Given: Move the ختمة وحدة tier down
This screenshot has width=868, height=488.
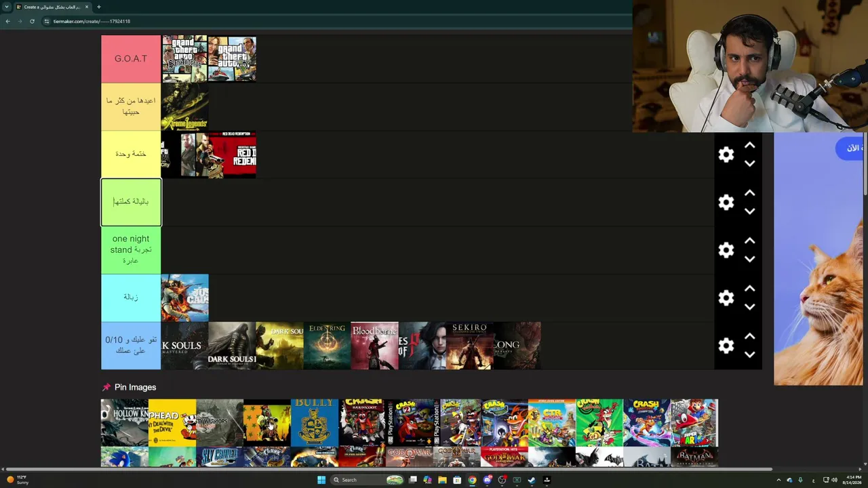Looking at the screenshot, I should click(749, 163).
